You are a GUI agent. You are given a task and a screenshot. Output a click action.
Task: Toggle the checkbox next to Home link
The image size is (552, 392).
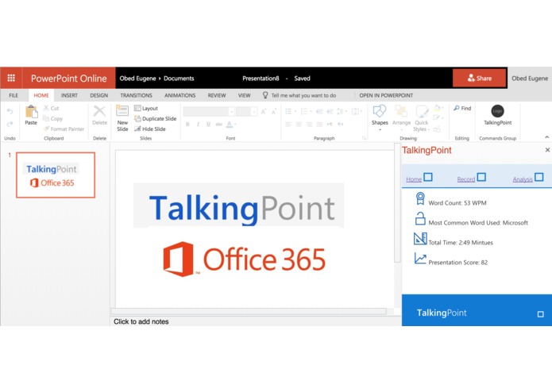[x=428, y=177]
